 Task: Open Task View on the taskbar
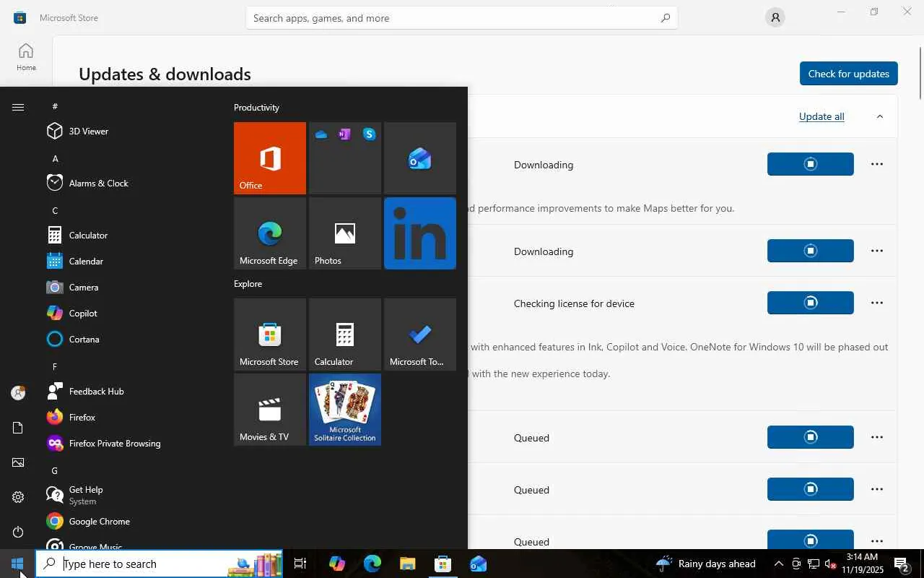coord(300,564)
